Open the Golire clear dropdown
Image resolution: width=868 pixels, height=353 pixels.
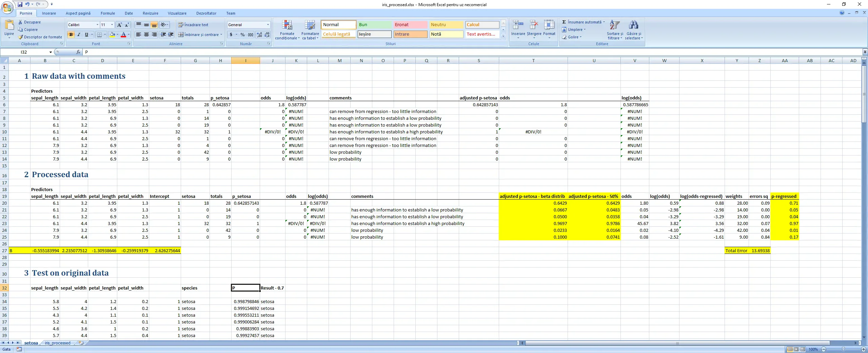(x=572, y=37)
